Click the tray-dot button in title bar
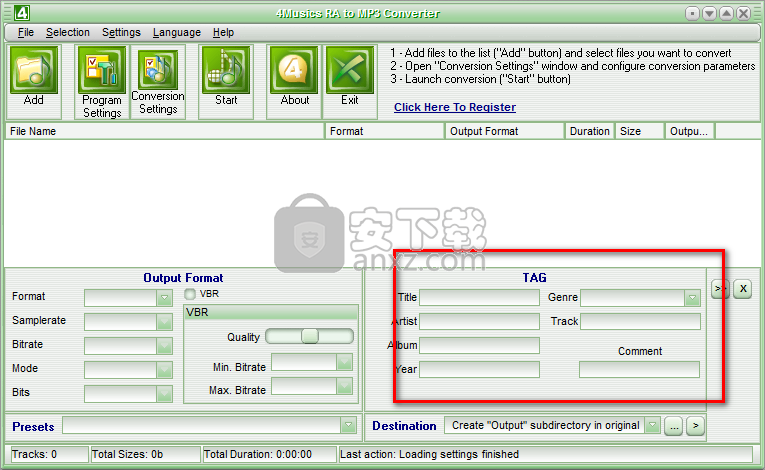This screenshot has height=470, width=765. pyautogui.click(x=692, y=14)
